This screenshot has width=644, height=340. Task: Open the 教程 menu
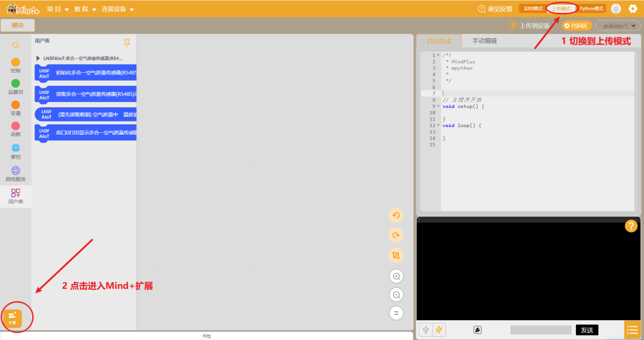coord(85,9)
